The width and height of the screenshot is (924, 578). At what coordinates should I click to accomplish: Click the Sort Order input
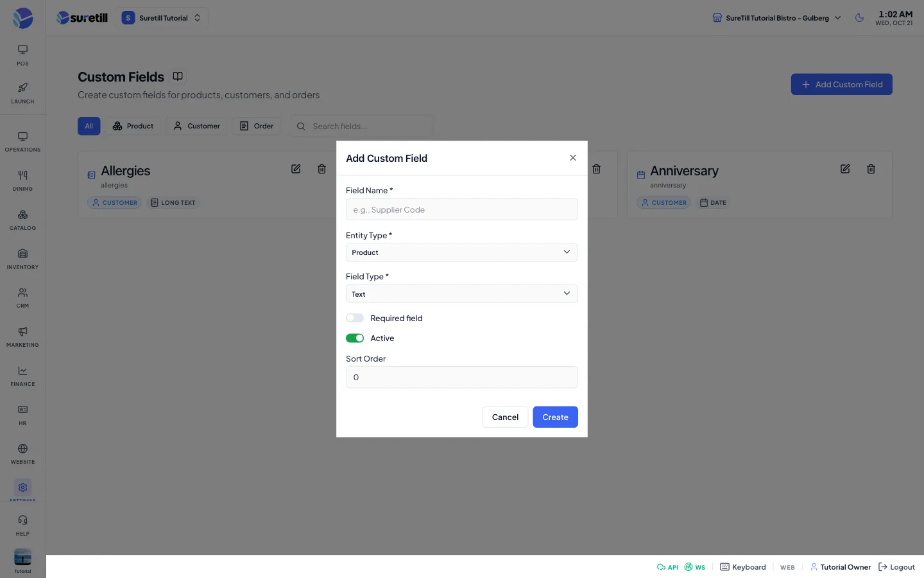[462, 377]
